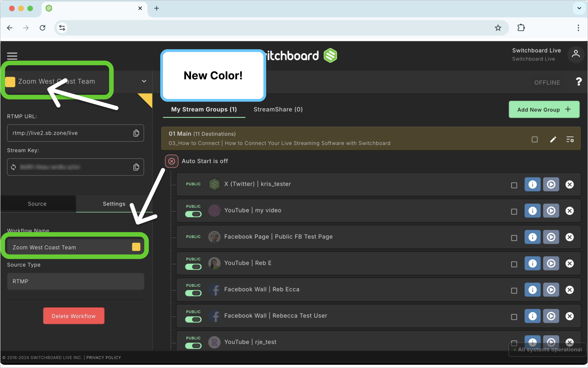Start stream for Facebook Wall Rebecca Test User
Screen dimensions: 588x368
551,316
